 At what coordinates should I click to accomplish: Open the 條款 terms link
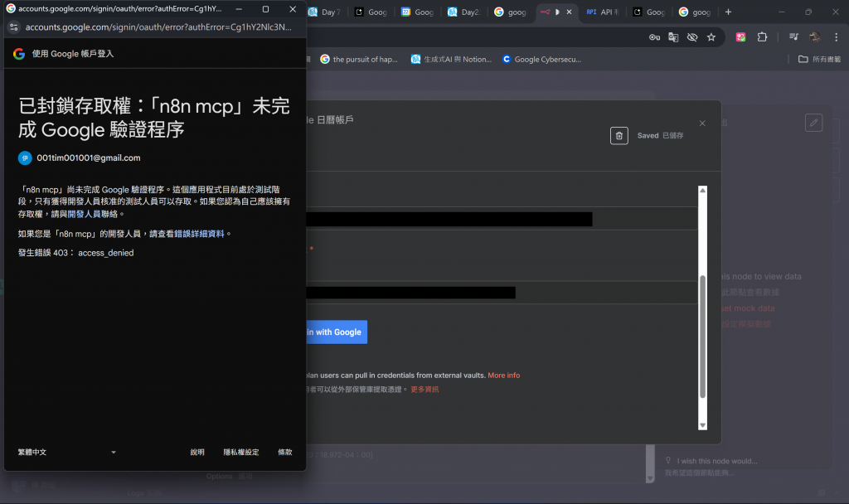pyautogui.click(x=285, y=452)
